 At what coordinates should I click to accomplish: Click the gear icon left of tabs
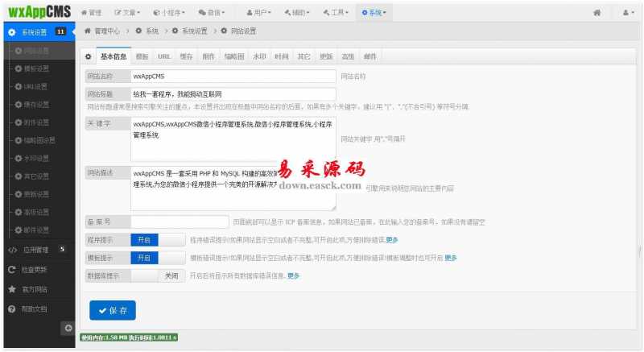click(x=89, y=56)
